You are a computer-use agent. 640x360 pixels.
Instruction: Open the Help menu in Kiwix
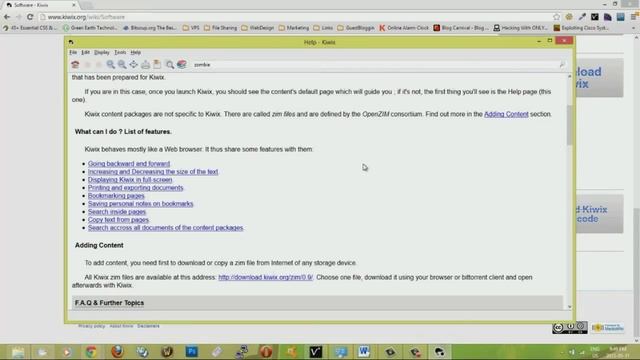(136, 52)
